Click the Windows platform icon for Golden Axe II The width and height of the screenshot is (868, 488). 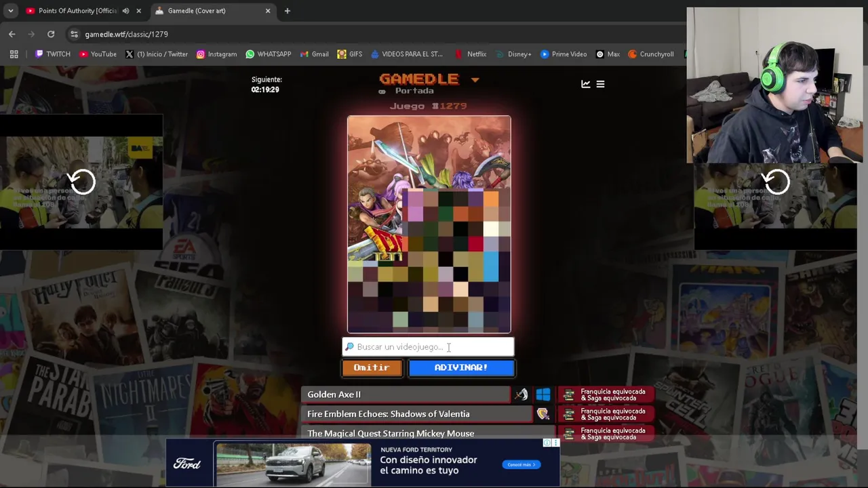tap(543, 394)
